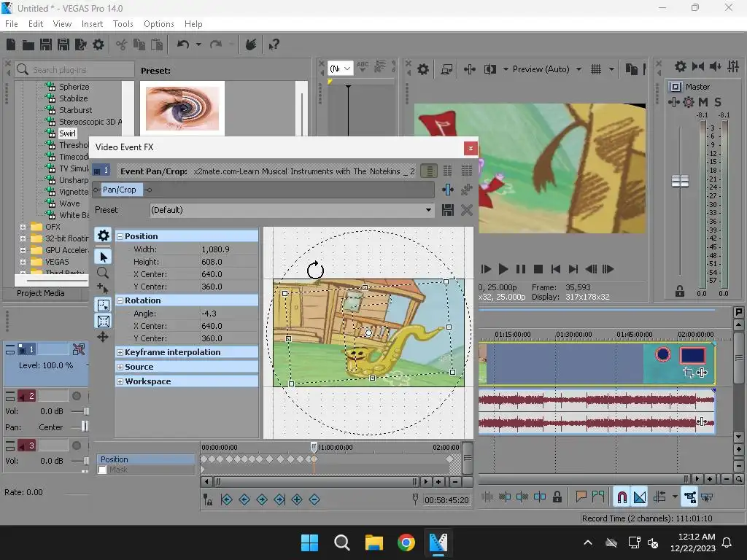This screenshot has width=747, height=560.
Task: Delete the current Pan/Crop preset
Action: (x=466, y=210)
